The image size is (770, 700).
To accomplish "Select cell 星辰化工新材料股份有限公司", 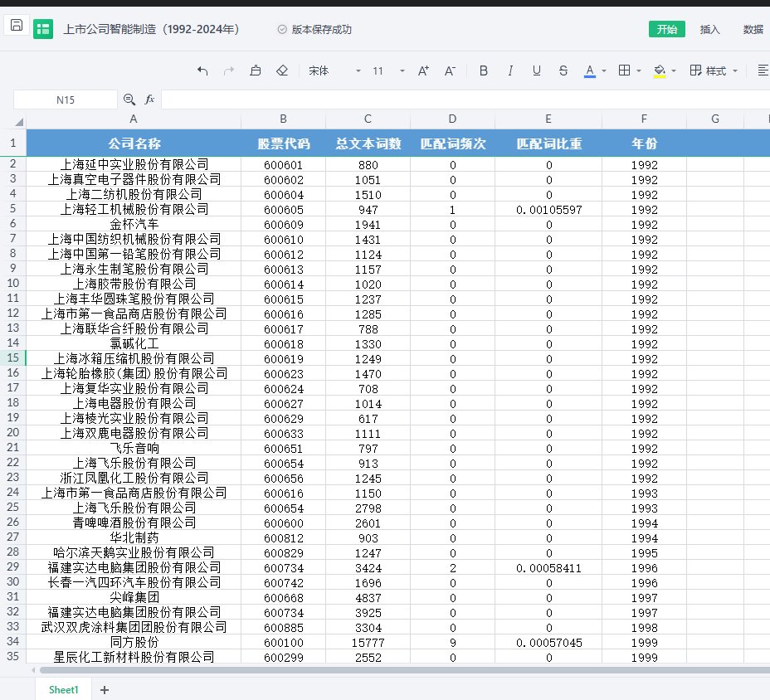I will coord(134,658).
